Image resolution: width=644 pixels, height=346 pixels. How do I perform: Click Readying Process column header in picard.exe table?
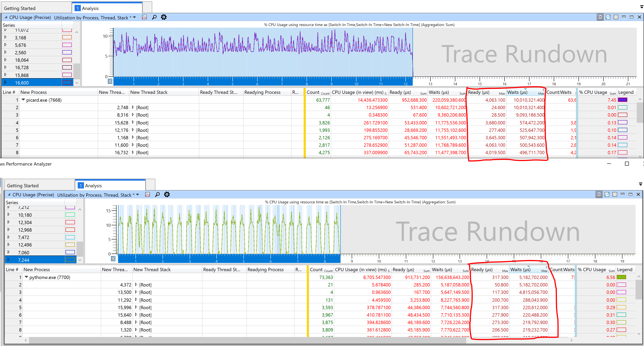267,92
